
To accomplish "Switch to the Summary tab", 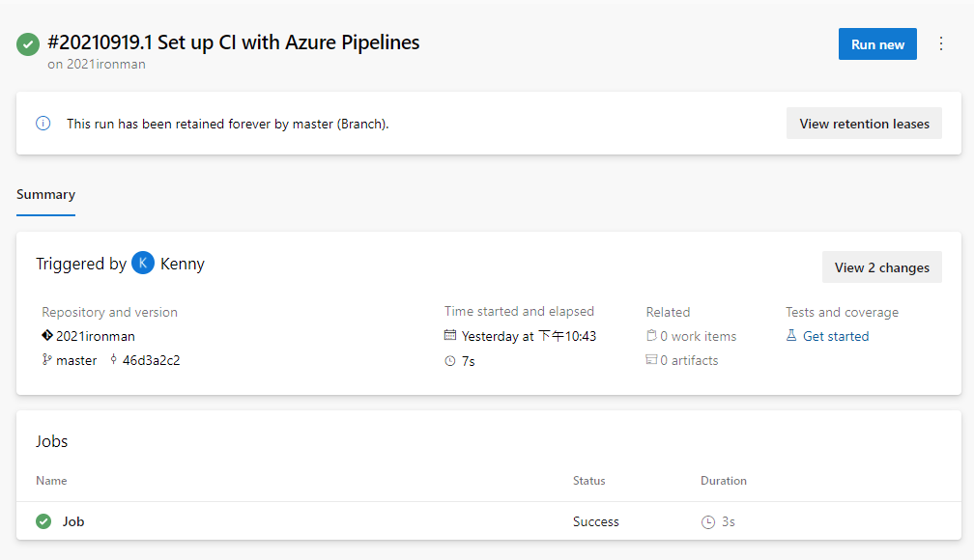I will pos(45,194).
